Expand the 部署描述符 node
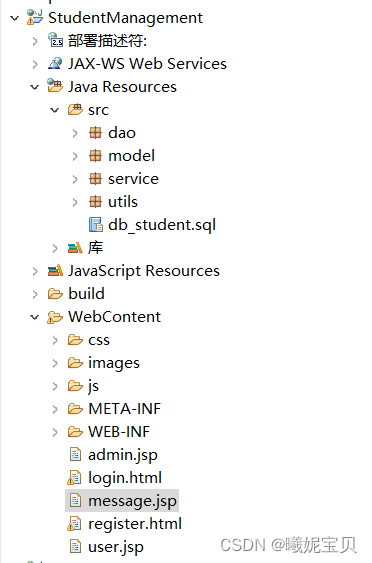 pos(35,41)
